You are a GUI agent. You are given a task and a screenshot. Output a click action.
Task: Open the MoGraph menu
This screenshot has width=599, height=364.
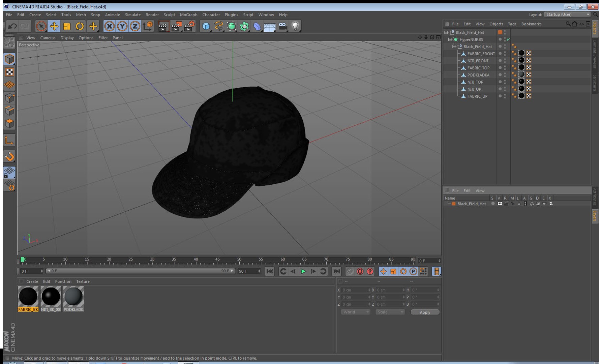(x=188, y=15)
